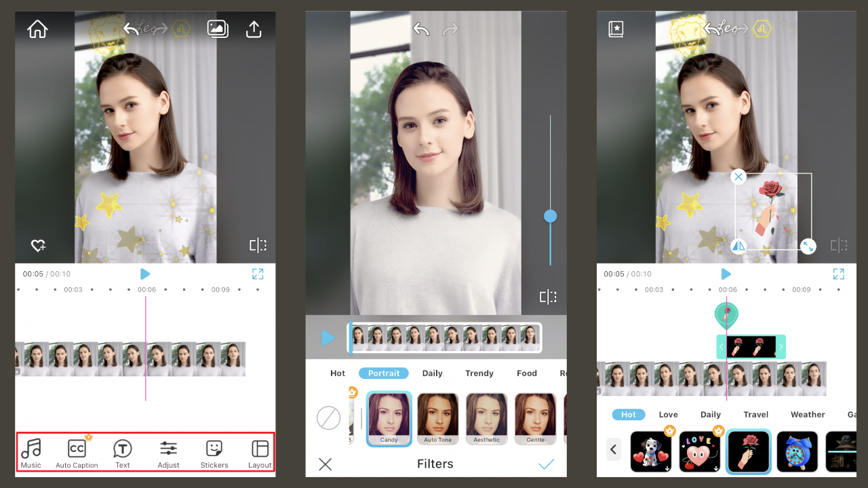Open the Music tool
Viewport: 868px width, 488px height.
[x=31, y=452]
